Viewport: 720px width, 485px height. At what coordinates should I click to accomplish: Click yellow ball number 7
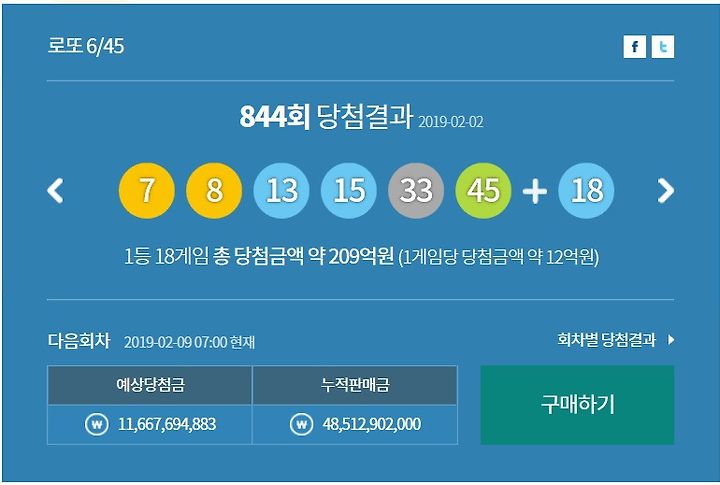[x=146, y=190]
